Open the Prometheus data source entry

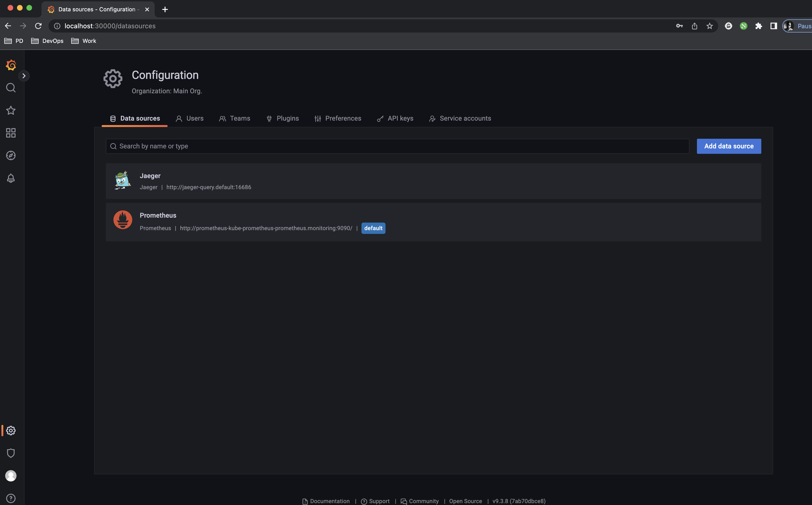(158, 216)
